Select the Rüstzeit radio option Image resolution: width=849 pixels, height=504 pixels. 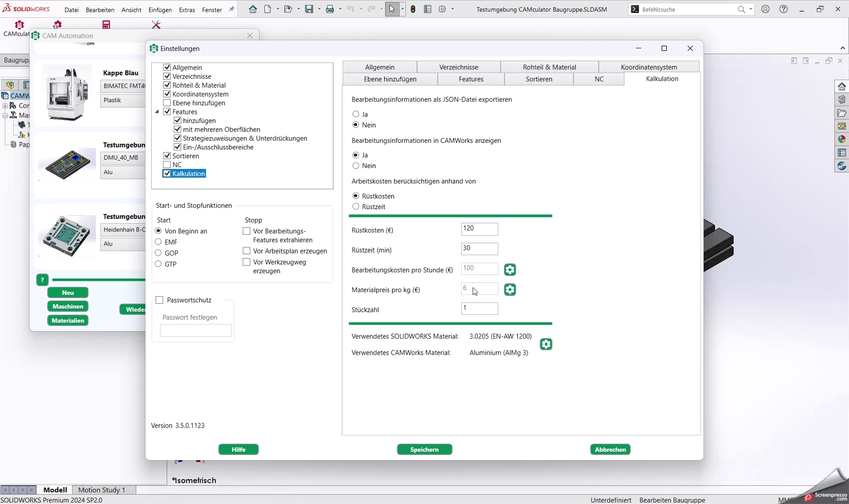(356, 206)
